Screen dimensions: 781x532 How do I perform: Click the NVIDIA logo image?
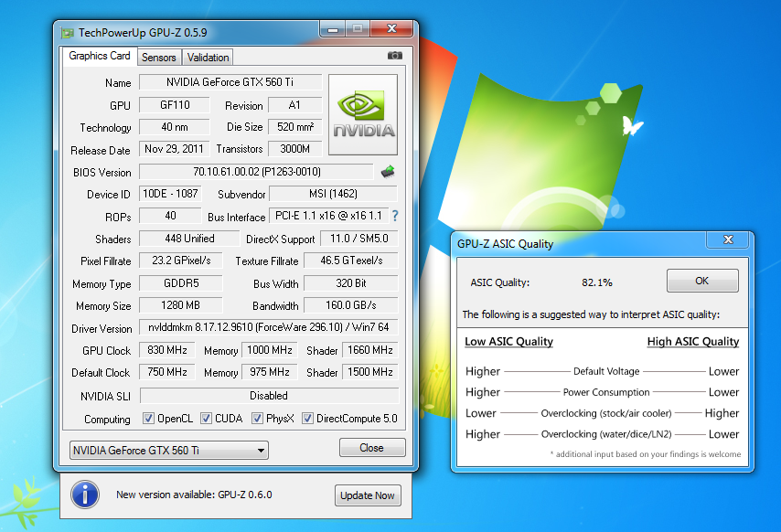362,114
